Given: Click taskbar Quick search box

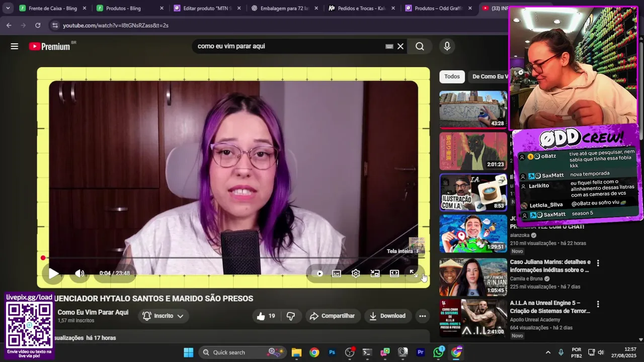Looking at the screenshot, I should [242, 352].
